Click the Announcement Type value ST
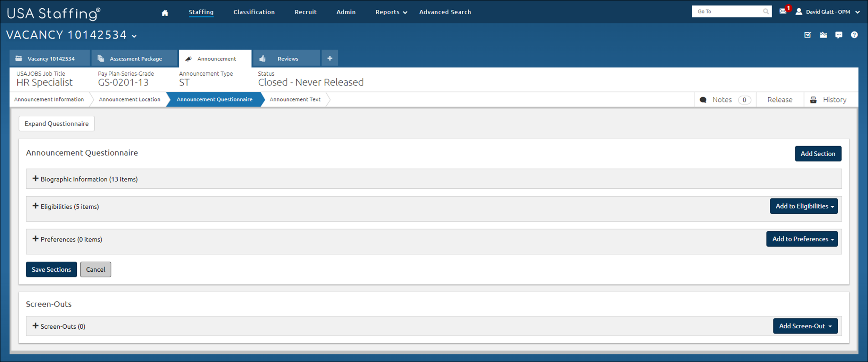Screen dimensions: 868x362 184,82
